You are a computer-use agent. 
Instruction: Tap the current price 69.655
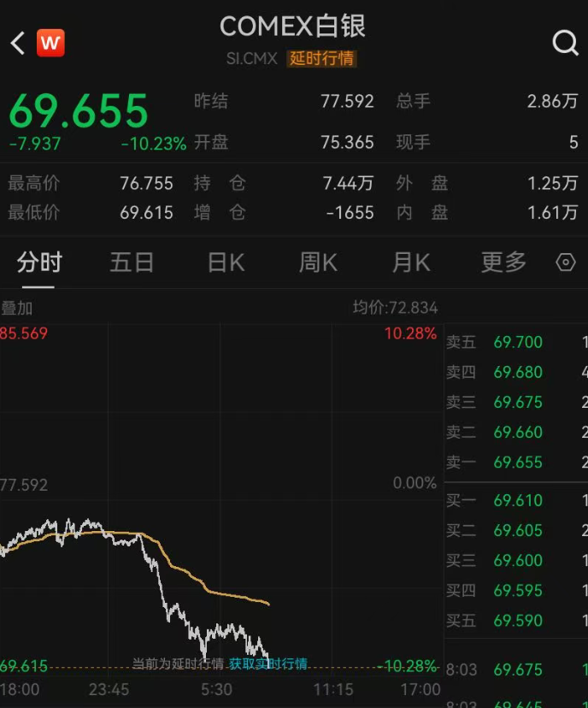coord(79,111)
